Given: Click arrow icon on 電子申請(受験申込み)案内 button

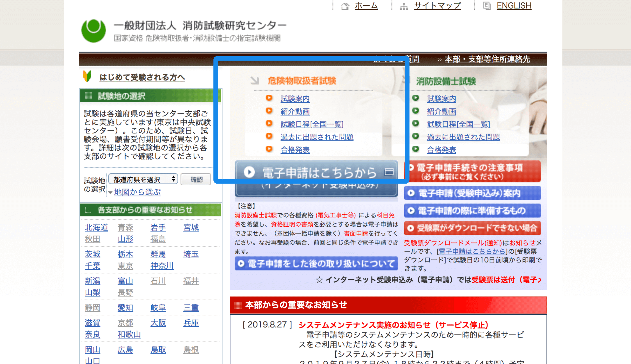Looking at the screenshot, I should click(x=411, y=193).
